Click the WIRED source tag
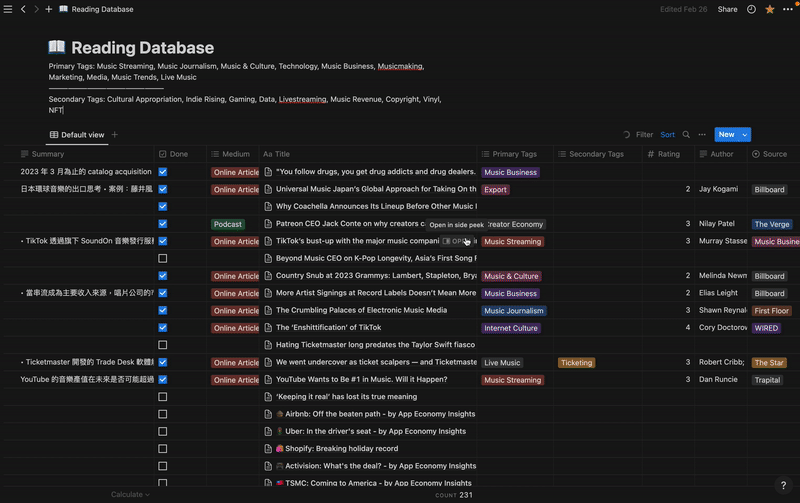The width and height of the screenshot is (800, 503). 766,328
